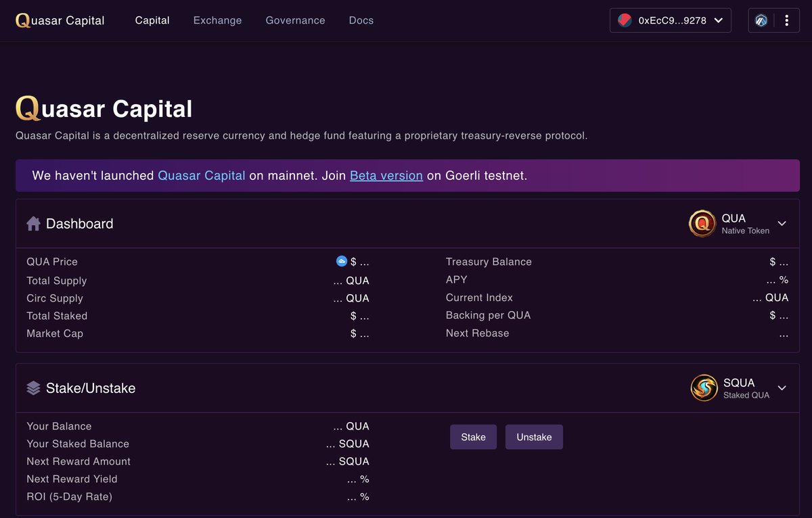The height and width of the screenshot is (518, 812).
Task: Select the Current Index label
Action: click(x=479, y=298)
